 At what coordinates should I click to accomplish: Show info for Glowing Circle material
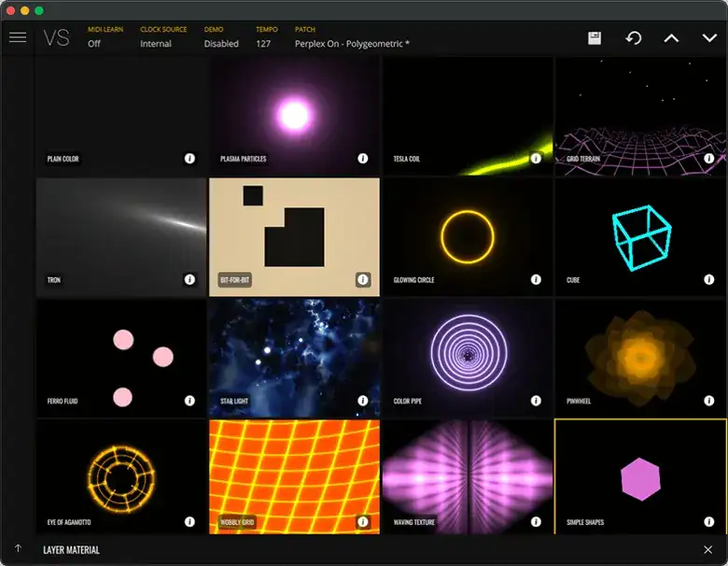click(x=536, y=279)
